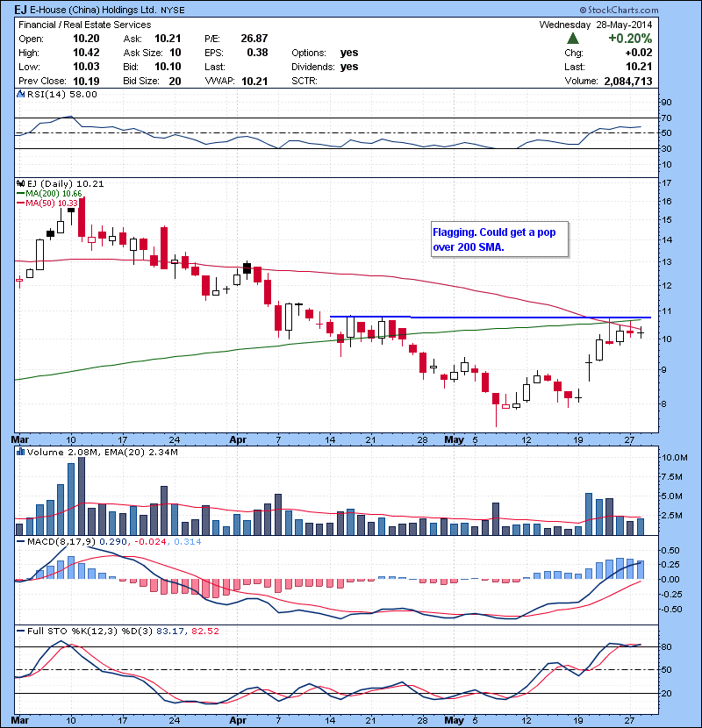Click the RSI(14) 58.00 label
Image resolution: width=702 pixels, height=728 pixels.
click(61, 94)
